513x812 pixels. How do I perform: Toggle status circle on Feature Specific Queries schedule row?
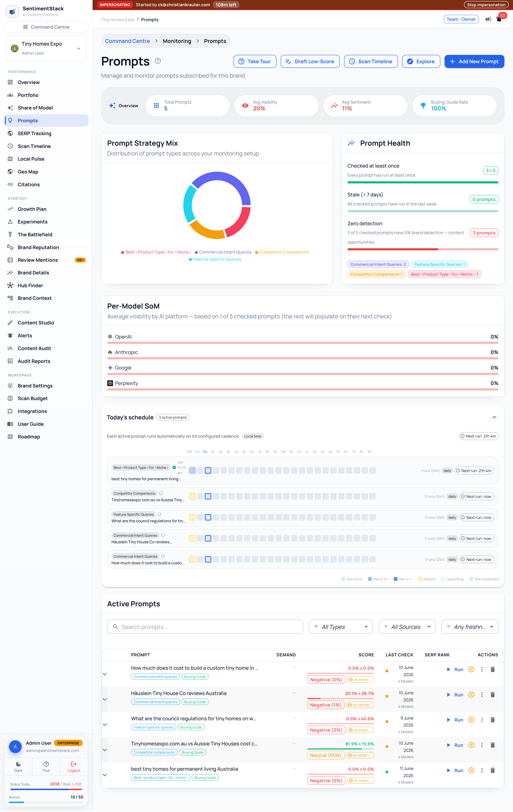point(160,514)
